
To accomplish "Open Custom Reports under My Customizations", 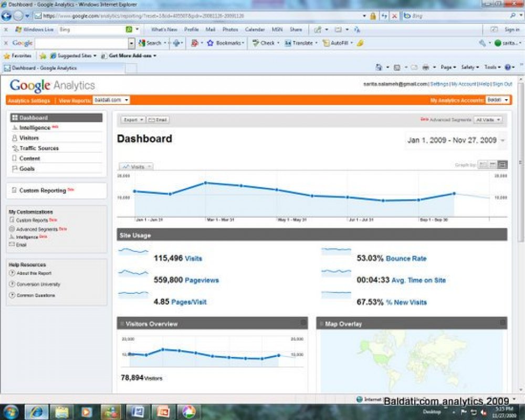I will (32, 220).
